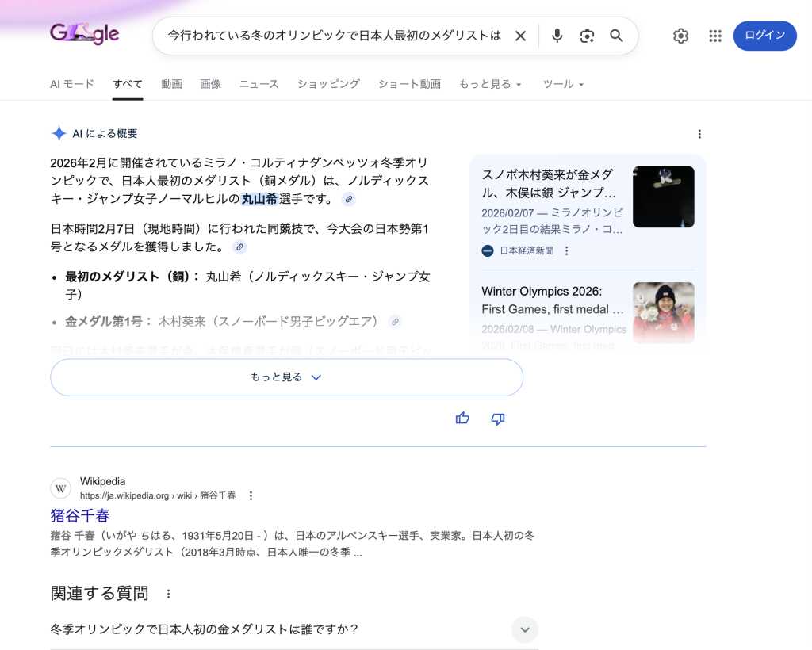Expand the question 冬季オリンピックで日本人初の金メダリストは誰ですか？
Screen dimensions: 812x650
(x=524, y=629)
